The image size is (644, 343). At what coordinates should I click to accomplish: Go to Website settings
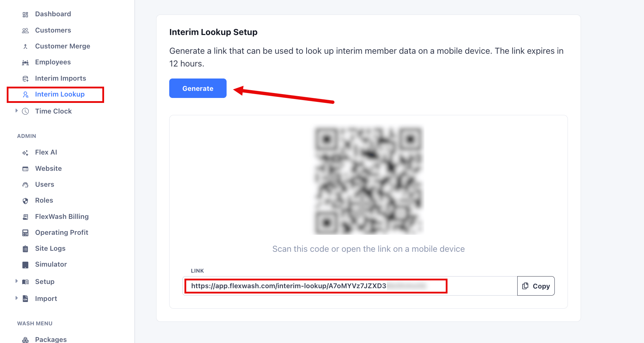click(49, 169)
